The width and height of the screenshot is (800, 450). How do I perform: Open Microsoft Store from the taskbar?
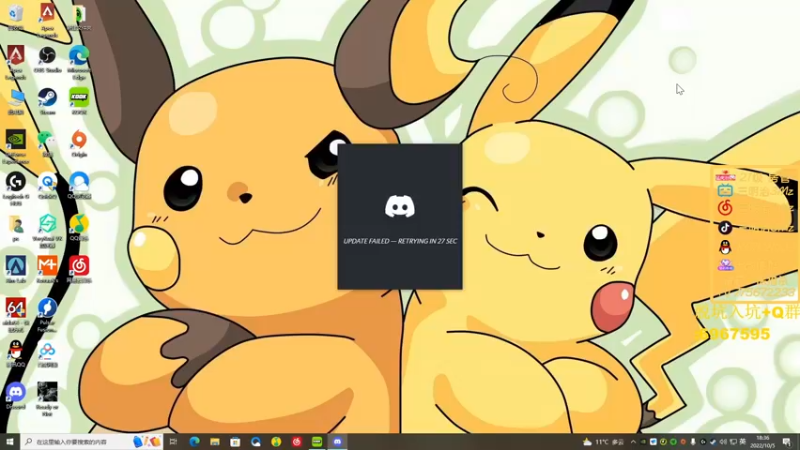point(235,442)
